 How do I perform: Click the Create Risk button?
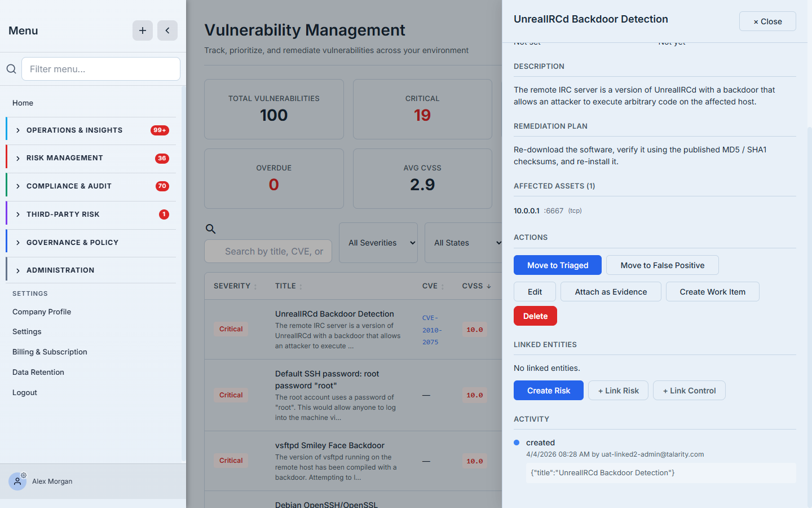point(549,391)
